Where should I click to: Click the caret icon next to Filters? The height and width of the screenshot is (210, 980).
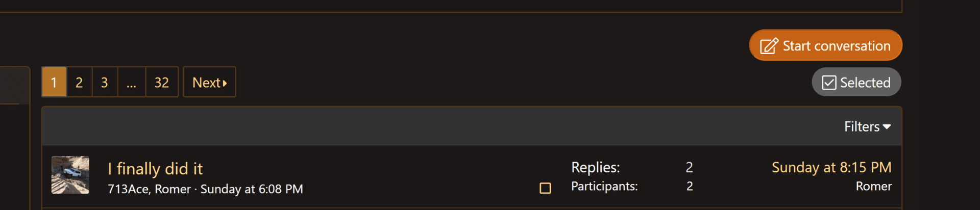pyautogui.click(x=887, y=127)
